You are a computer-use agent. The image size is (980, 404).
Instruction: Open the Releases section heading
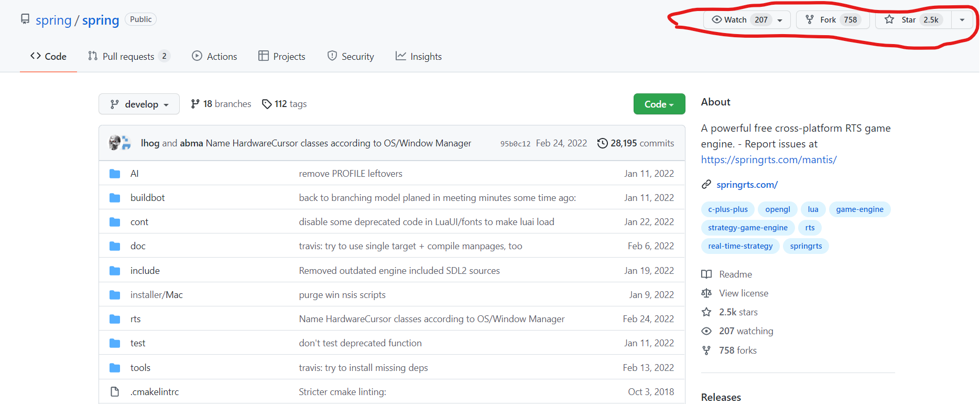pyautogui.click(x=721, y=397)
